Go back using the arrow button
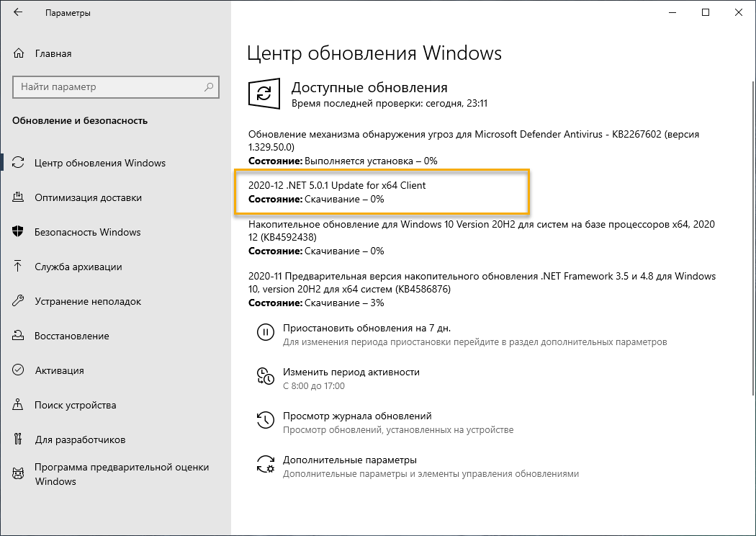This screenshot has height=536, width=756. 16,12
